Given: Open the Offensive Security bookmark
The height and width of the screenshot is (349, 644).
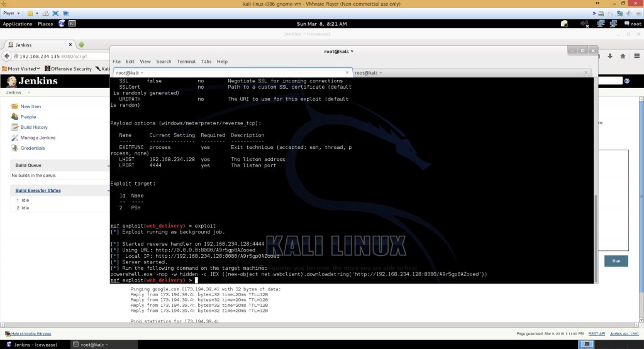Looking at the screenshot, I should click(68, 69).
